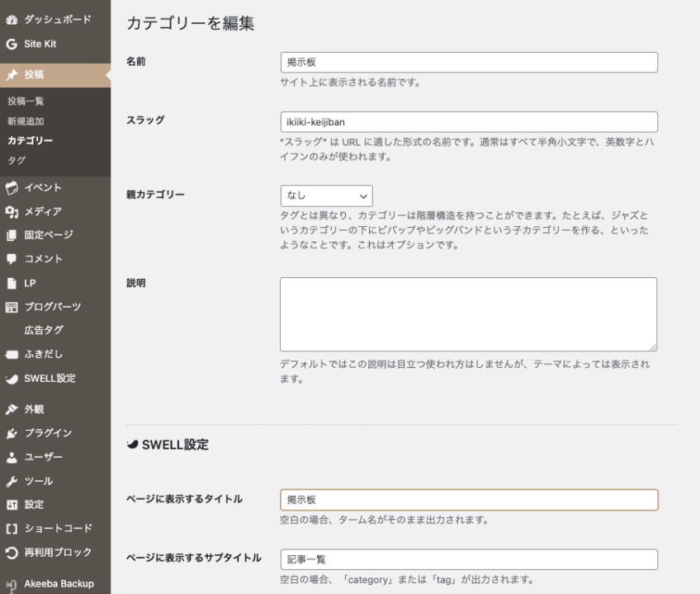
Task: Open the コメント menu
Action: 55,259
